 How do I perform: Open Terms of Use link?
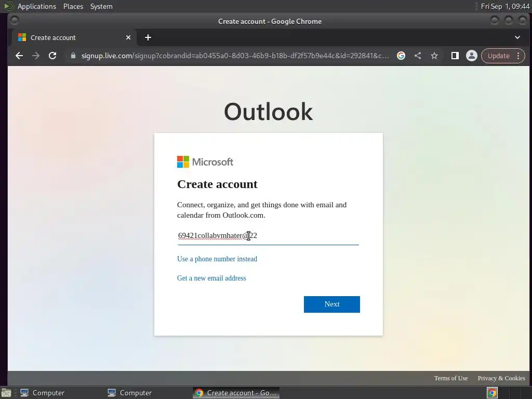(451, 378)
